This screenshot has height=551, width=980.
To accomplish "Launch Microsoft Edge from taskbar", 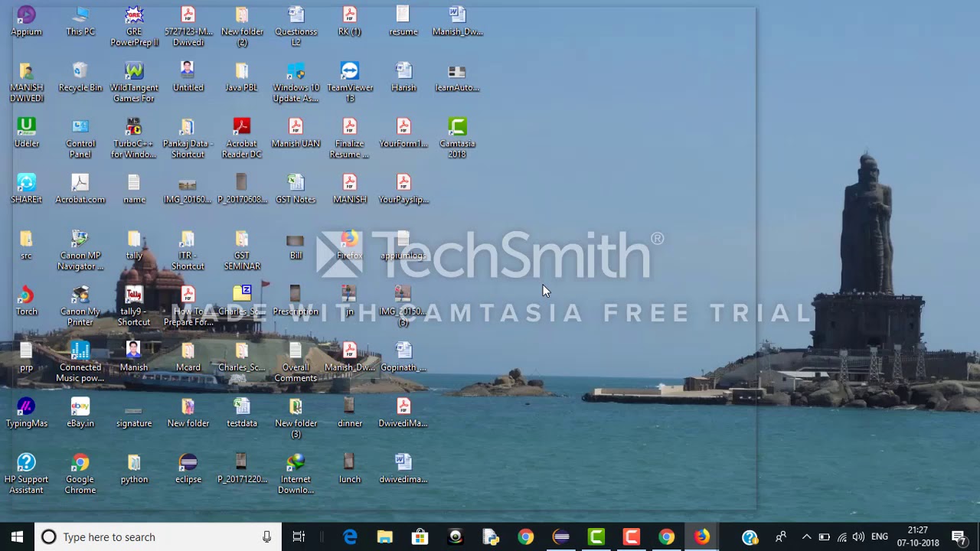I will click(350, 537).
